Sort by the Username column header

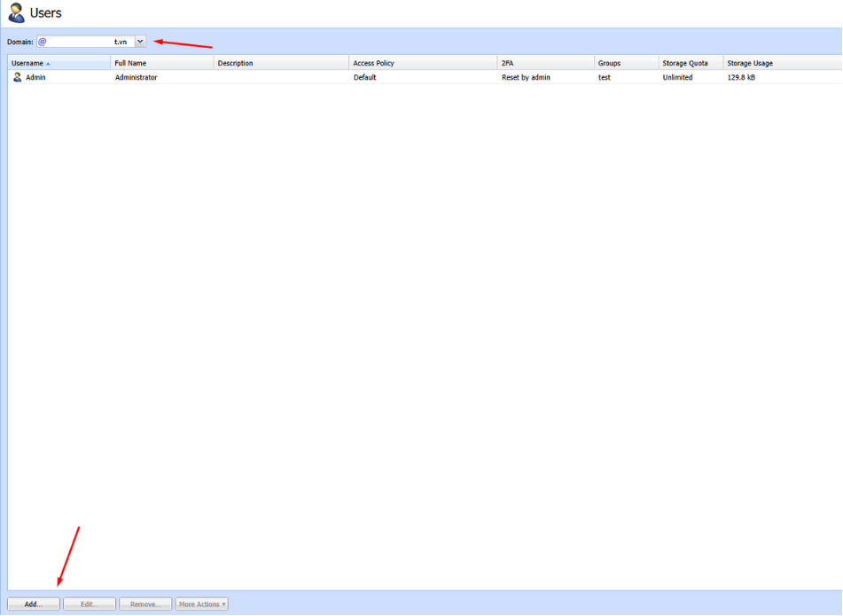pyautogui.click(x=59, y=63)
